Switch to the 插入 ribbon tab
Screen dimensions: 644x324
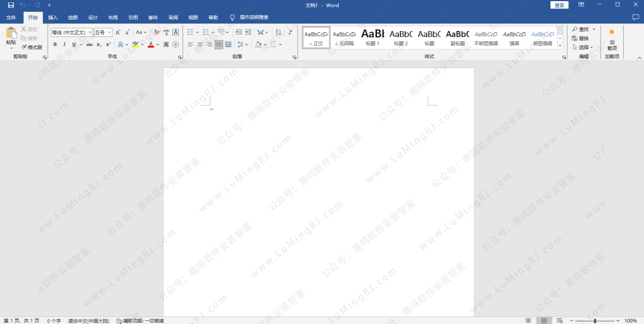tap(53, 18)
